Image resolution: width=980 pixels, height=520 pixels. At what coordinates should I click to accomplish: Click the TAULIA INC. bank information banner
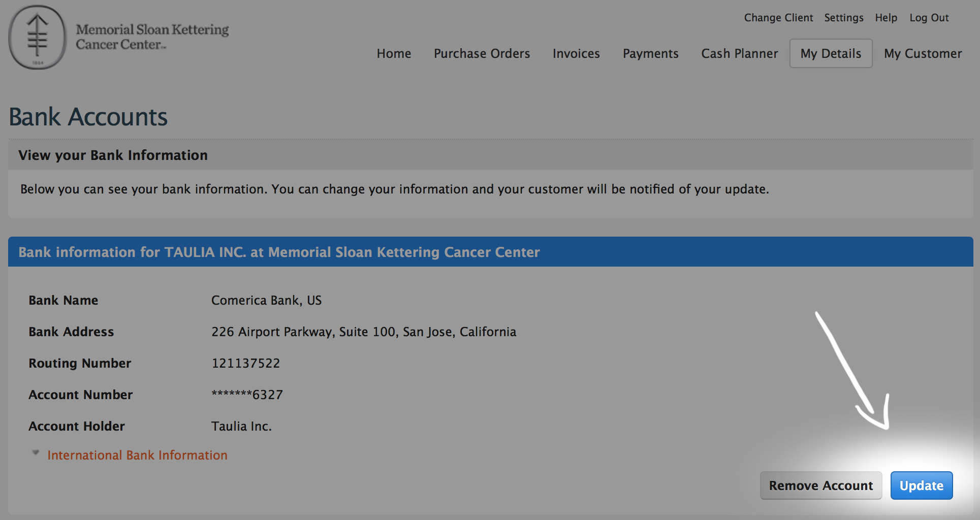pyautogui.click(x=490, y=252)
